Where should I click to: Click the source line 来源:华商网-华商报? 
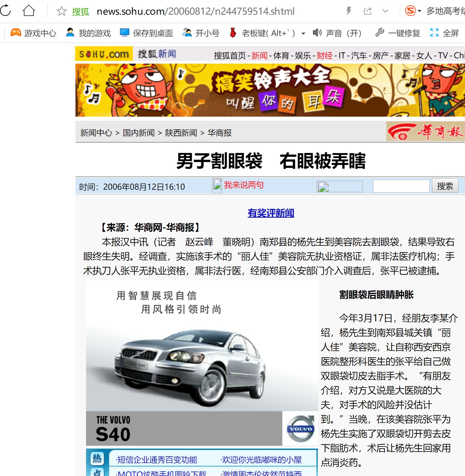(x=151, y=227)
